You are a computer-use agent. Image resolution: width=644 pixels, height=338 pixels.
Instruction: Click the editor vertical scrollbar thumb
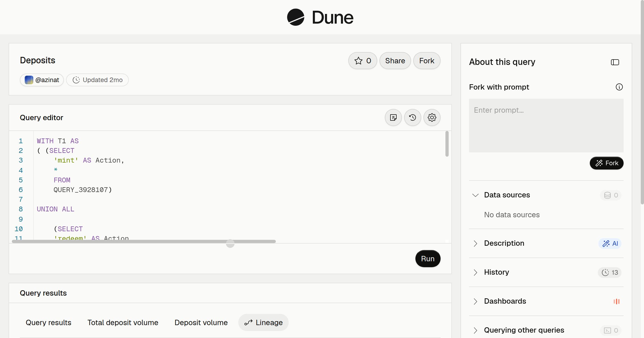pyautogui.click(x=447, y=144)
